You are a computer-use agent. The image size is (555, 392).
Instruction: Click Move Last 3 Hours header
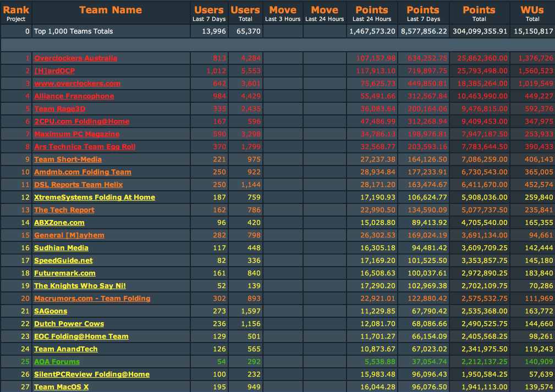[x=283, y=13]
